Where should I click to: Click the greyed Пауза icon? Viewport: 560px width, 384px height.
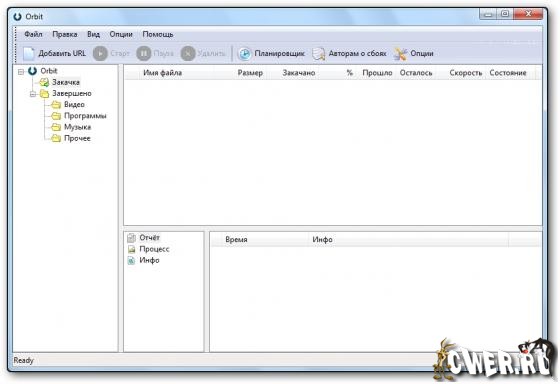coord(144,54)
